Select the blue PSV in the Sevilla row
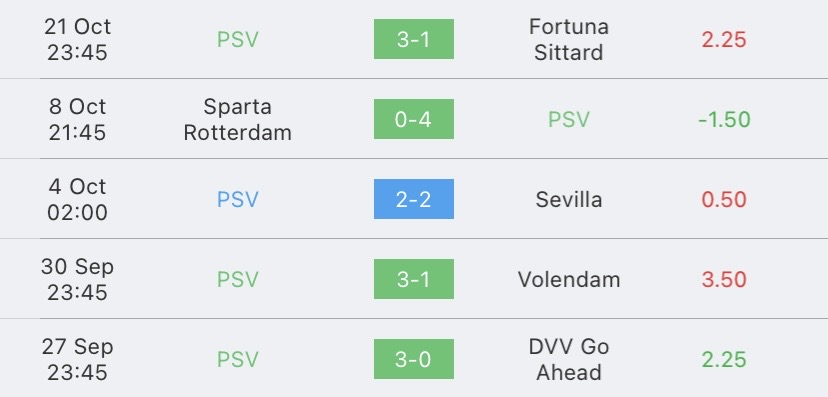The width and height of the screenshot is (828, 397). point(238,200)
